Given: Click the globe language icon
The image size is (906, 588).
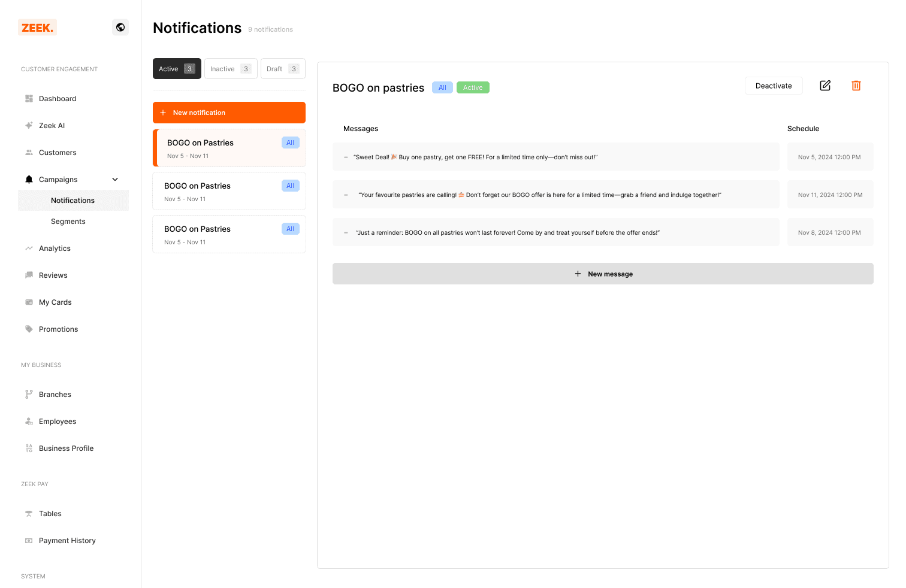Looking at the screenshot, I should click(120, 27).
